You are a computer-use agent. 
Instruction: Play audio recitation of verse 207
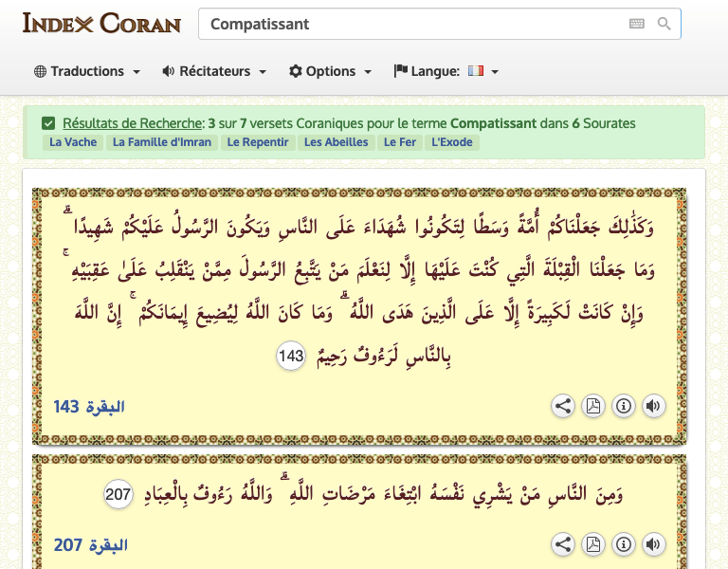652,544
